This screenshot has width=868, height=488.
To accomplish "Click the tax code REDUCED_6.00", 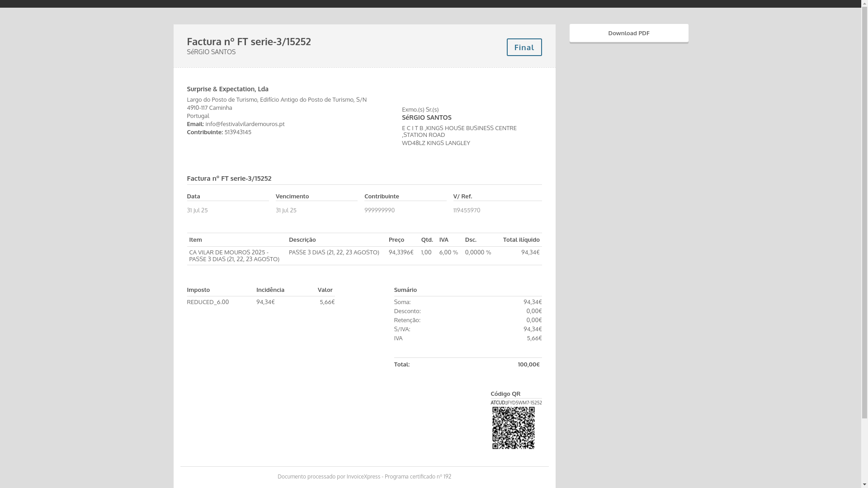I will (208, 302).
